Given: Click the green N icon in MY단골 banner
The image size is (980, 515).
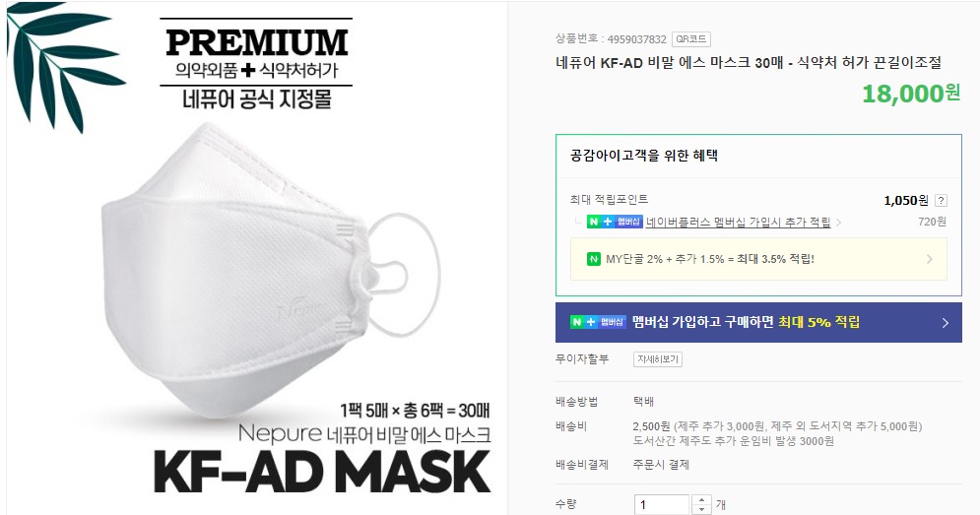Looking at the screenshot, I should click(594, 259).
